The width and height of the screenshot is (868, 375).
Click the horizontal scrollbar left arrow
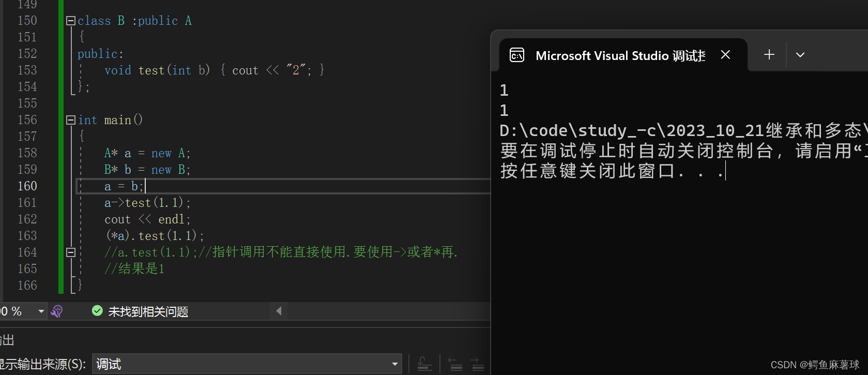click(279, 311)
